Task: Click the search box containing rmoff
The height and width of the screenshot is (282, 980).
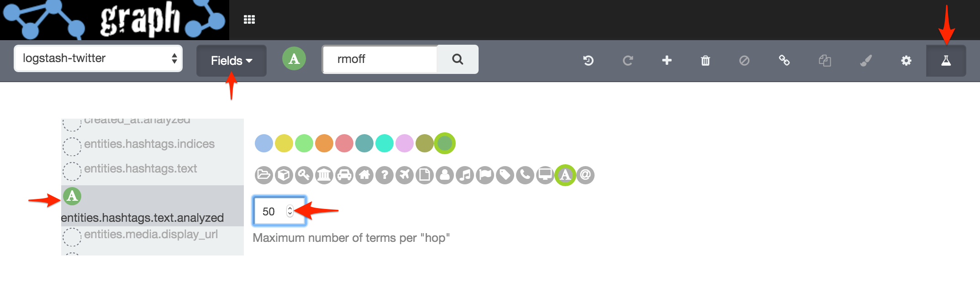Action: point(380,59)
